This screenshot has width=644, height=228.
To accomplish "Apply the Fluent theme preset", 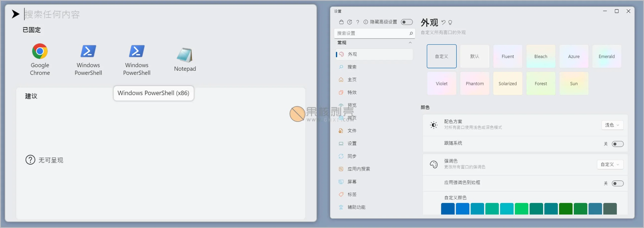I will click(x=508, y=56).
